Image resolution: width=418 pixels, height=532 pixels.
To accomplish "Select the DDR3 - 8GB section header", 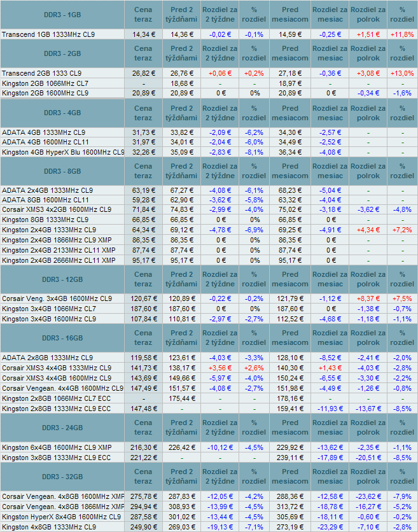I will click(x=62, y=171).
